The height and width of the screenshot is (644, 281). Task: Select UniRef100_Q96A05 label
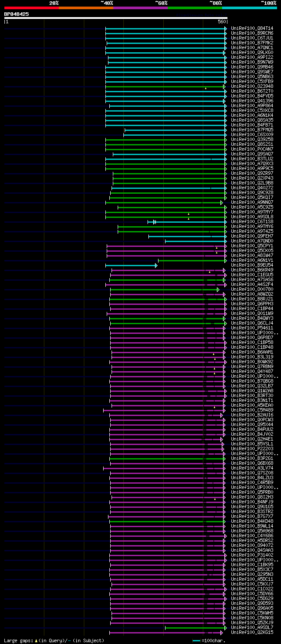coord(252,608)
